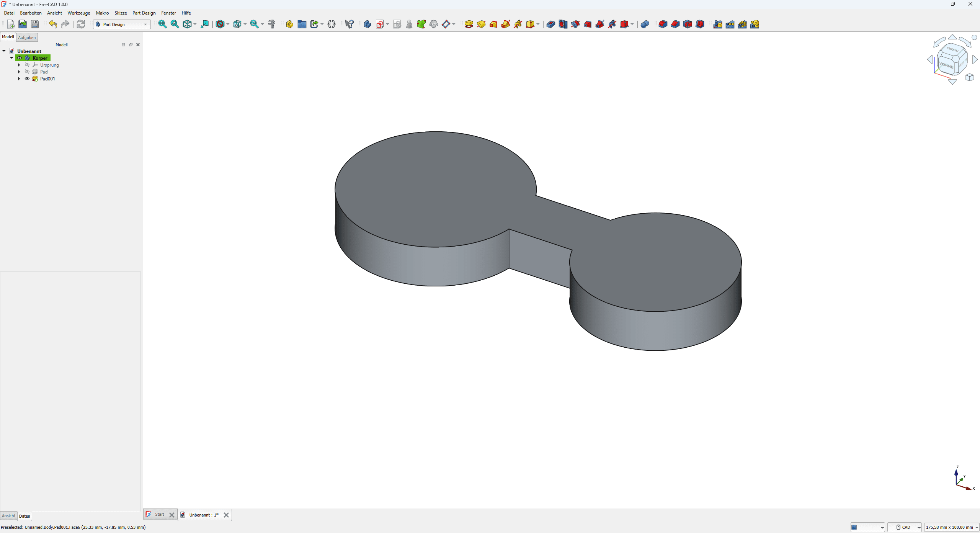This screenshot has width=980, height=533.
Task: Apply the Fillet tool
Action: pos(663,25)
